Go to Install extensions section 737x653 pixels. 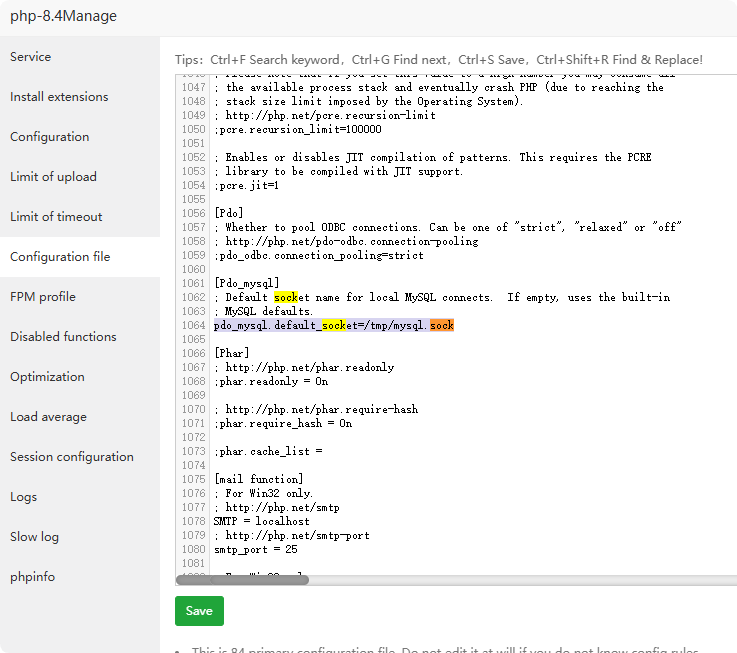59,97
